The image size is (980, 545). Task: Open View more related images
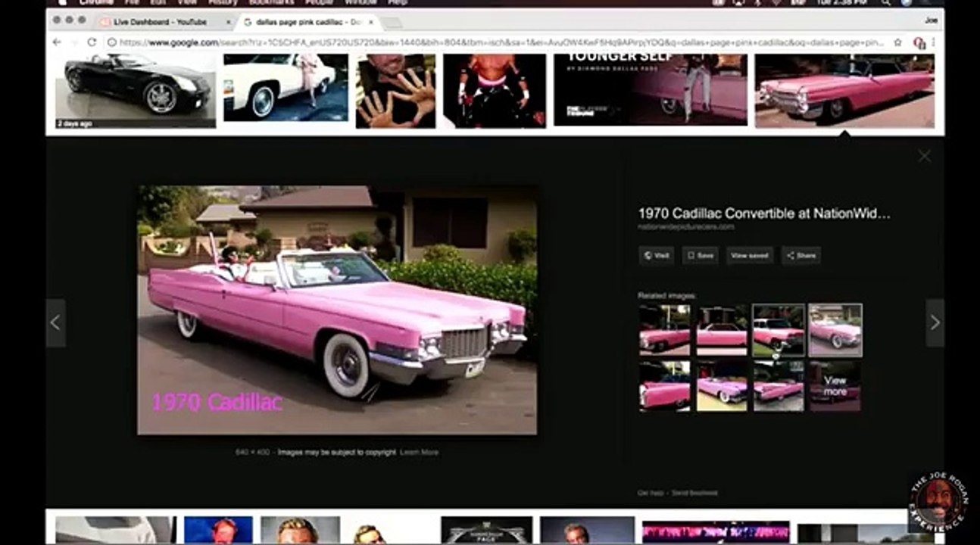click(x=835, y=386)
